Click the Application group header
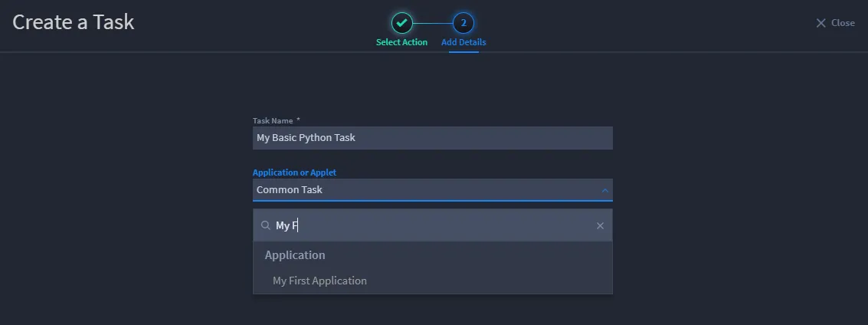Screen dimensions: 868x325 [295, 255]
